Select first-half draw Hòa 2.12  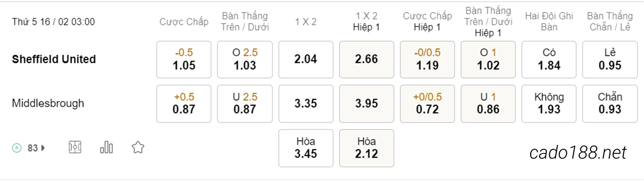click(367, 148)
